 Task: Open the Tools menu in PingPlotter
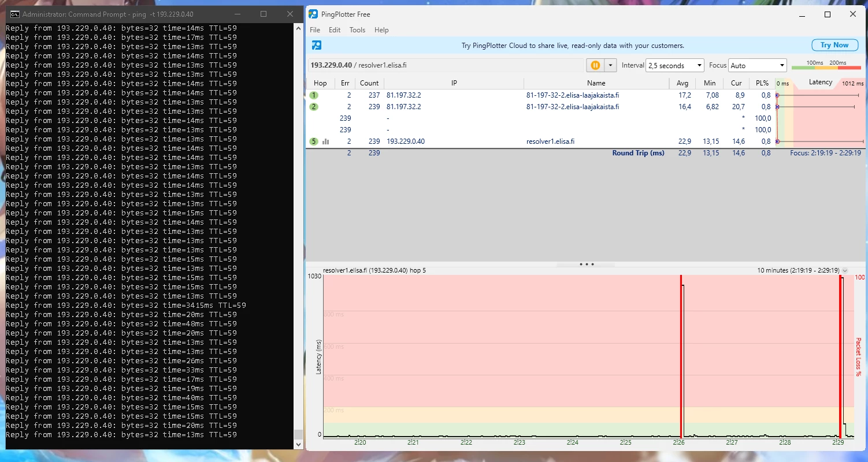(x=357, y=30)
